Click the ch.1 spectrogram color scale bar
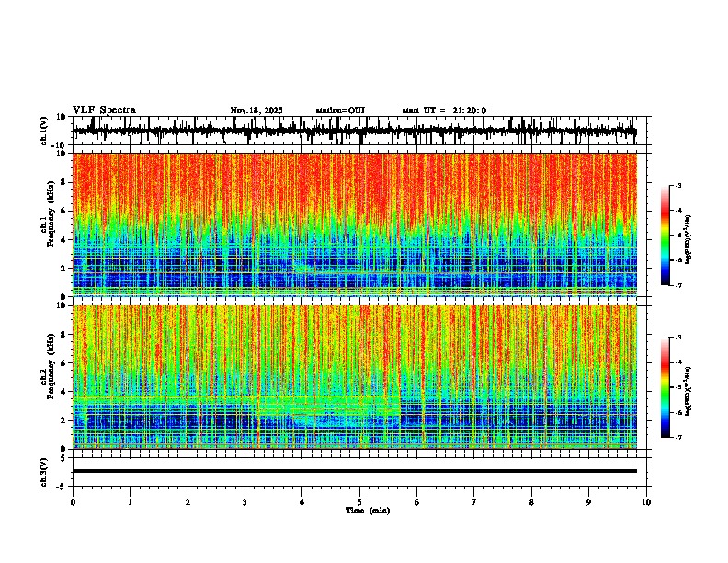Screen dimensions: 728x563 tap(665, 236)
